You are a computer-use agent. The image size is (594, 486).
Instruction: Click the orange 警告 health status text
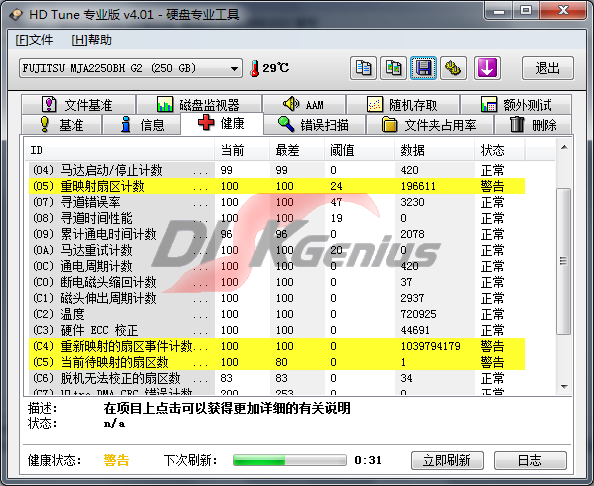pos(116,460)
